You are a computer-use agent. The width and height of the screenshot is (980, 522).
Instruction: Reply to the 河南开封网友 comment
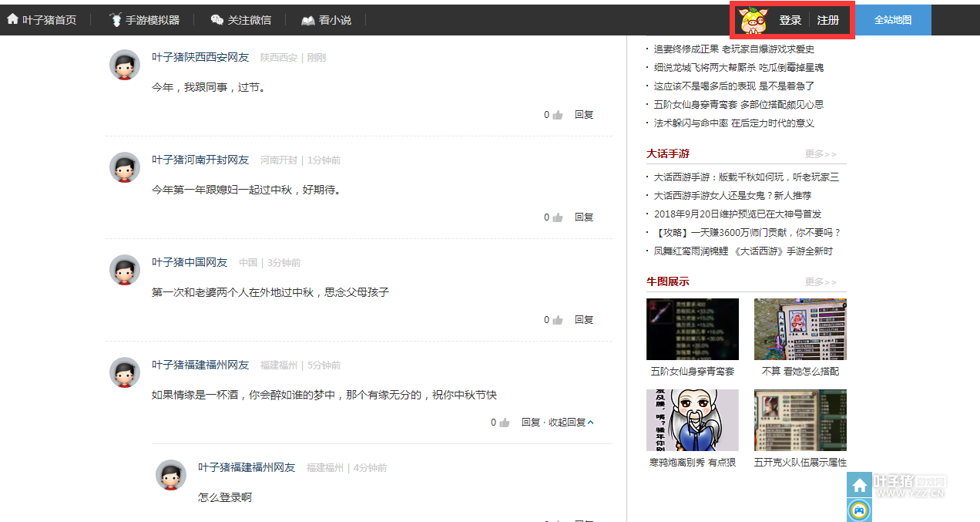pyautogui.click(x=584, y=217)
